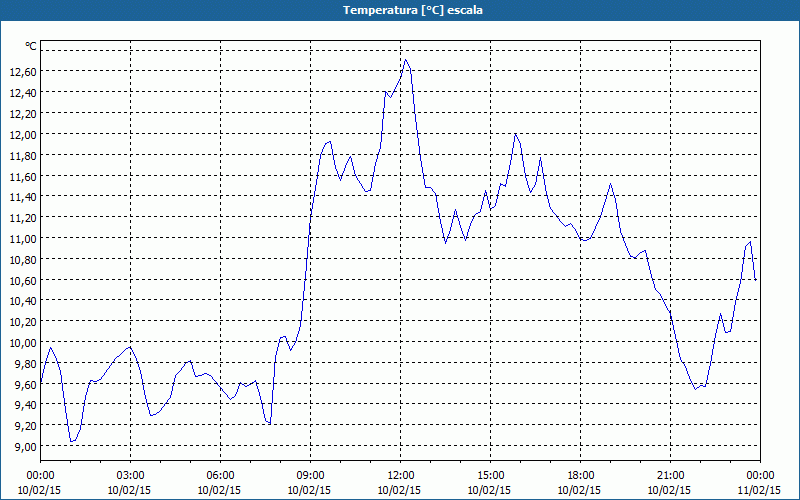Click the 9,40 y-axis value
800x500 pixels.
click(25, 405)
